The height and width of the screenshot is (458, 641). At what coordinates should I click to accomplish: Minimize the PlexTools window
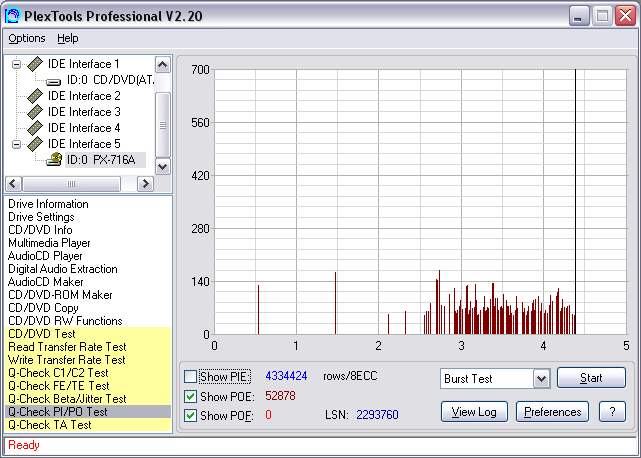(x=578, y=16)
